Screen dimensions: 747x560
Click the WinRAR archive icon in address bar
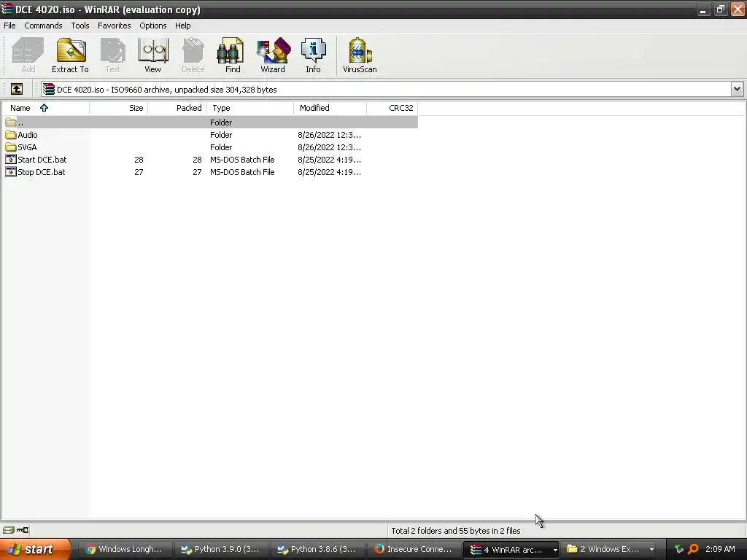(49, 89)
